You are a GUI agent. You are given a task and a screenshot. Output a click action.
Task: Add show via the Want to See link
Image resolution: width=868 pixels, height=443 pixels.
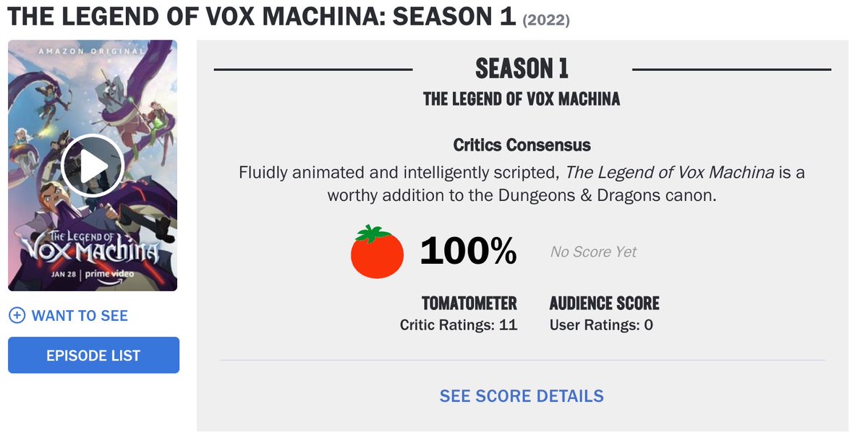click(x=80, y=316)
